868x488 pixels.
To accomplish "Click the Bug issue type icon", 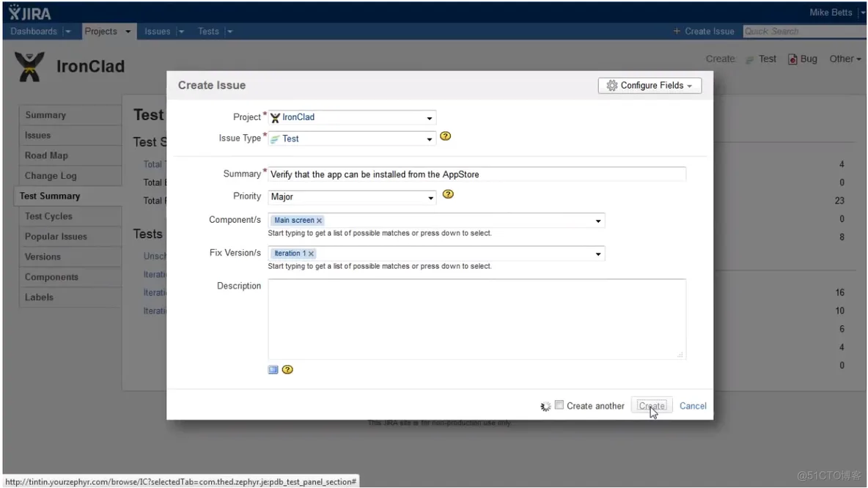I will 792,59.
